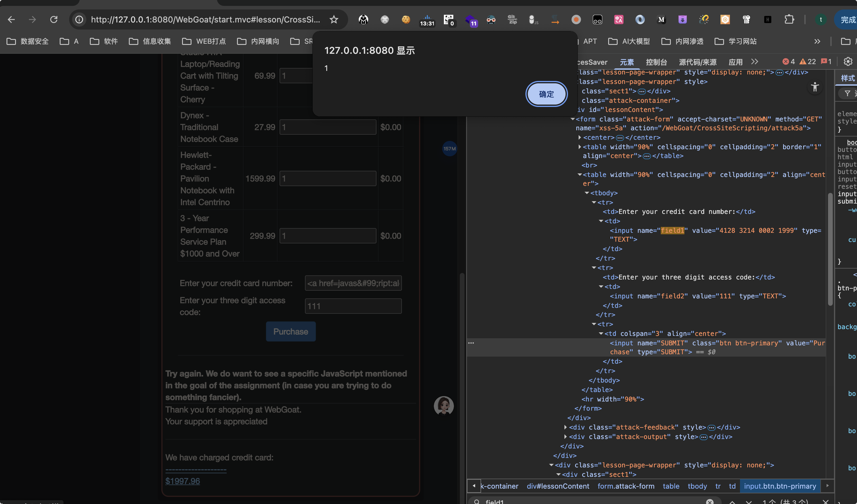Reload the page with the refresh icon
This screenshot has width=857, height=504.
tap(54, 20)
